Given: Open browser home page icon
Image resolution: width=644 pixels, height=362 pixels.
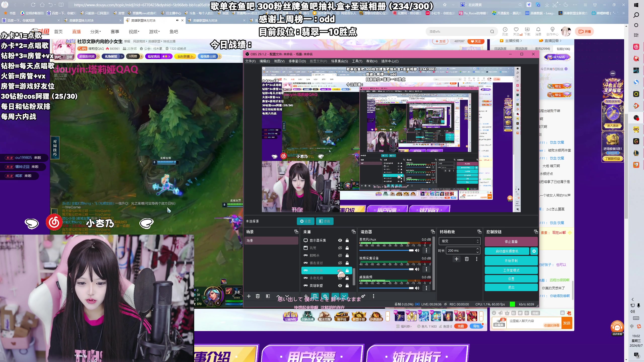Looking at the screenshot, I should pyautogui.click(x=42, y=5).
